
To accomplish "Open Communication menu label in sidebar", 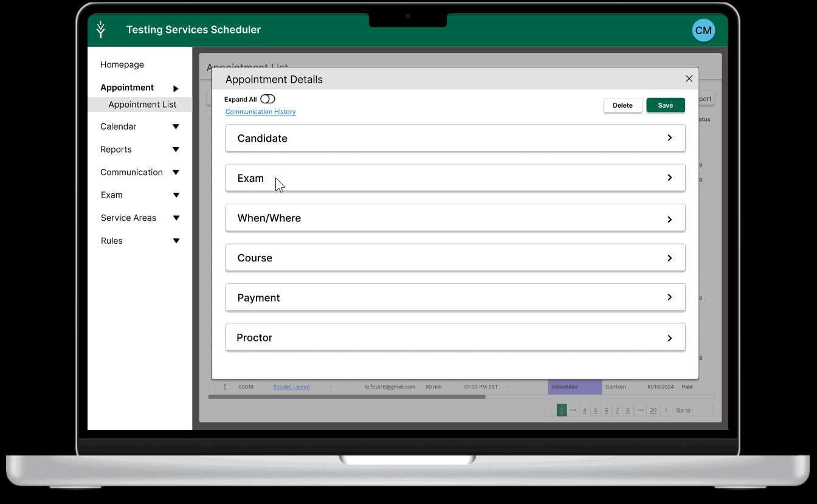I will 131,172.
